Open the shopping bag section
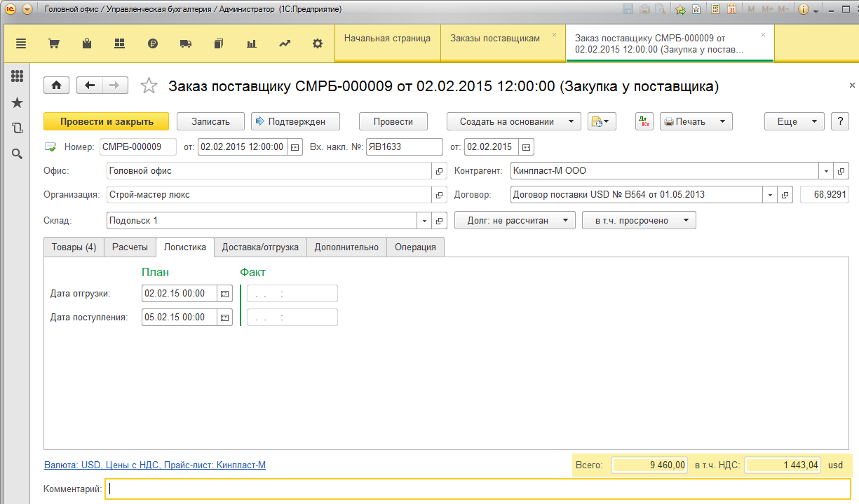The height and width of the screenshot is (504, 859). (87, 43)
